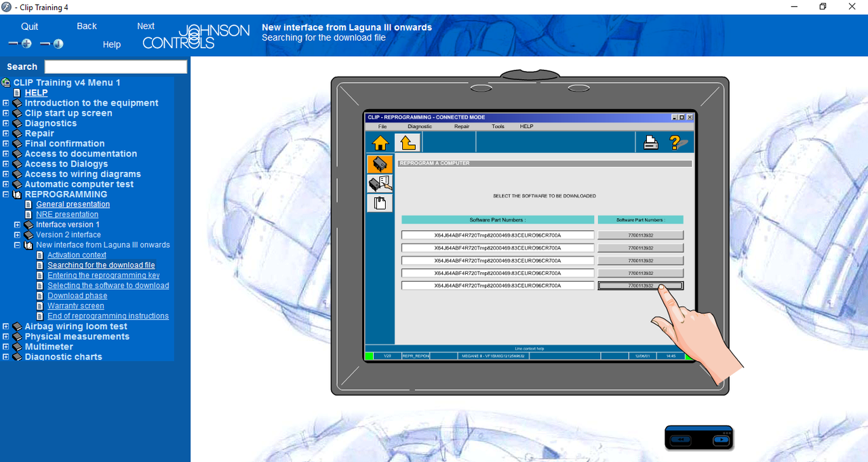Open Entering the reprogramming key link

[104, 276]
